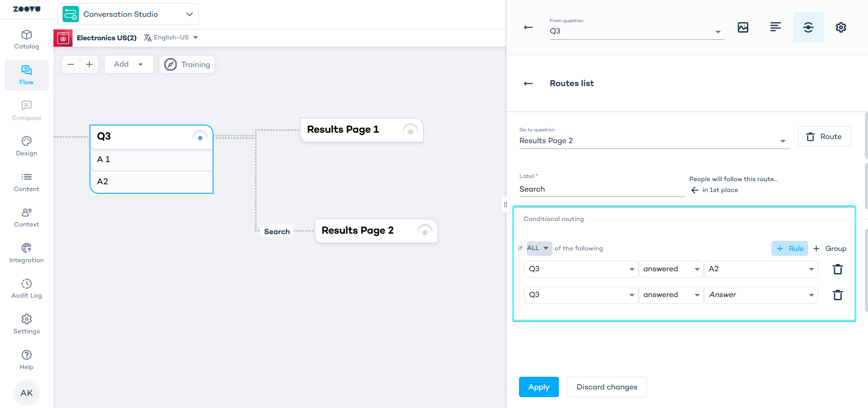Click the back arrow beside Routes list
Screen dimensions: 868x408
tap(528, 83)
